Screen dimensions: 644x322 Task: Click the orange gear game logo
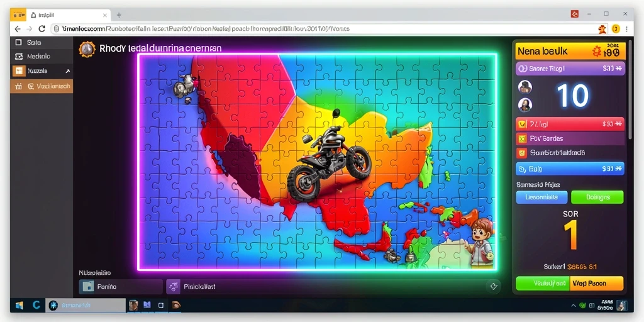click(x=87, y=49)
